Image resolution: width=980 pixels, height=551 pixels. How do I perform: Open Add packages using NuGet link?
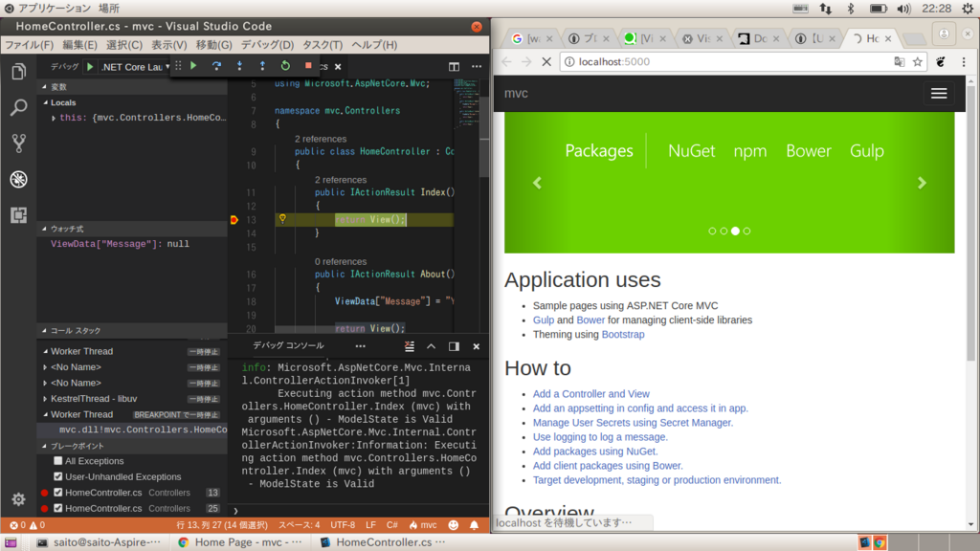pyautogui.click(x=595, y=452)
